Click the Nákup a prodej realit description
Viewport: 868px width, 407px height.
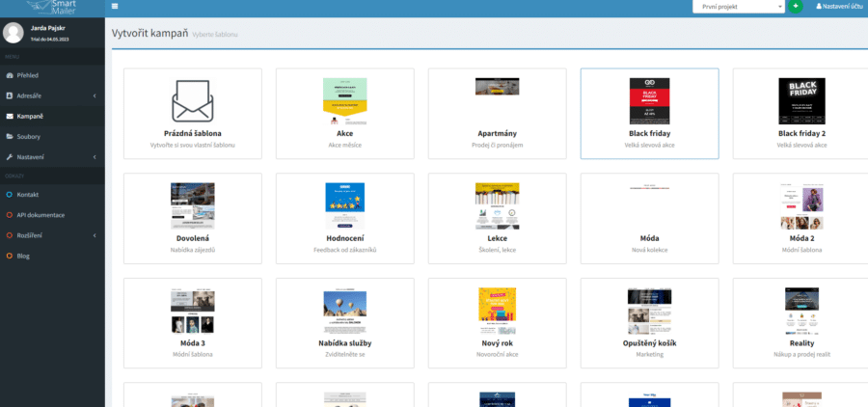click(x=801, y=354)
